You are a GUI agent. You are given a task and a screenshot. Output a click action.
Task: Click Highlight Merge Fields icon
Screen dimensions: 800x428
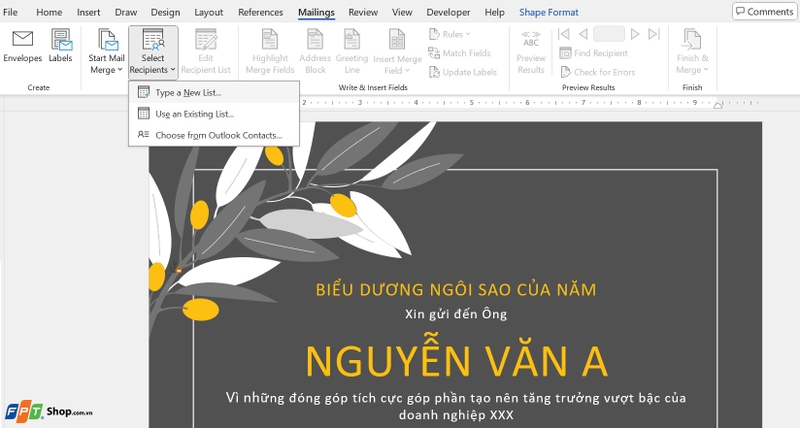click(270, 40)
